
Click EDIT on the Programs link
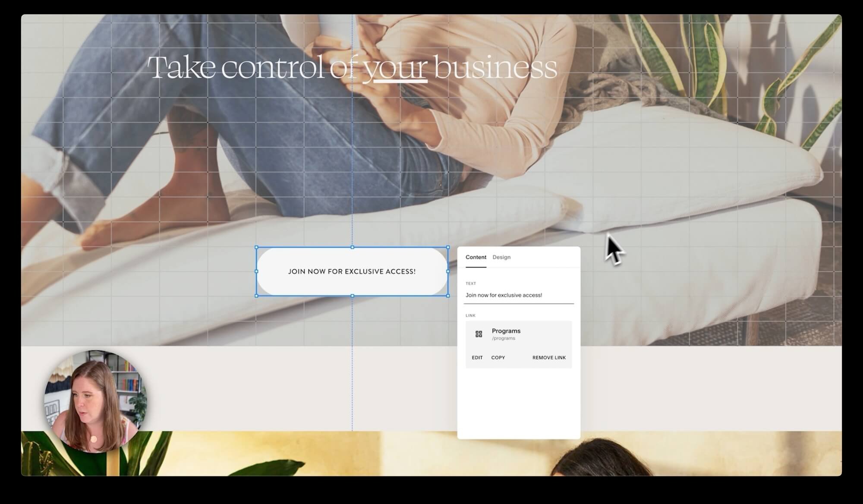(477, 358)
